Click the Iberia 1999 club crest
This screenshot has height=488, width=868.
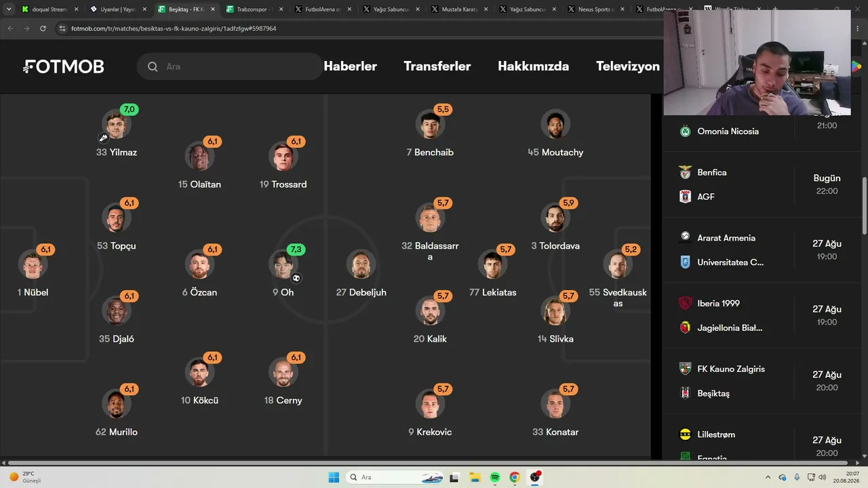tap(685, 304)
